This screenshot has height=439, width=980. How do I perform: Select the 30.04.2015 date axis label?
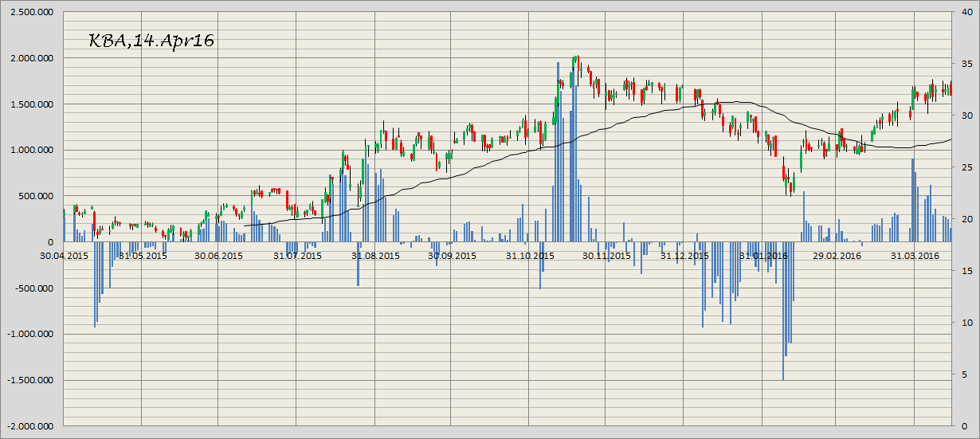[65, 256]
